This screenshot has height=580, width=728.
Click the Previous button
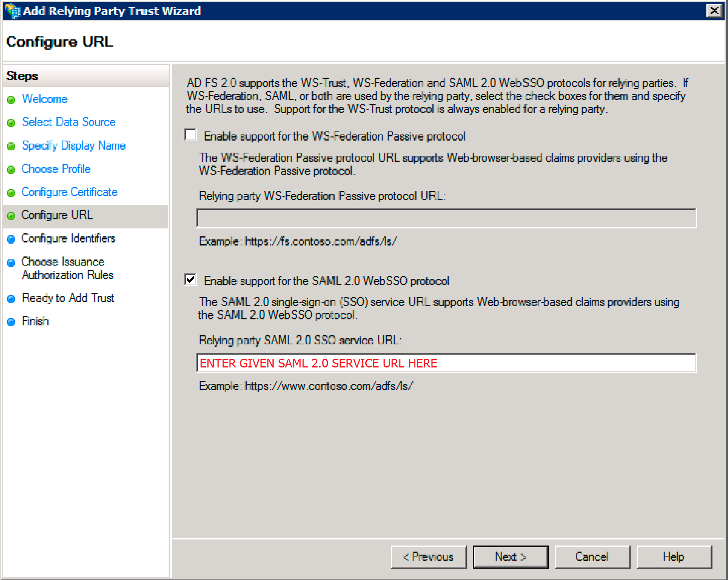[x=429, y=557]
